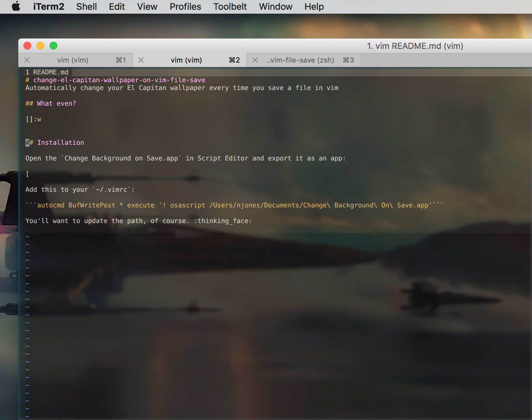This screenshot has height=420, width=532.
Task: Open the Shell menu
Action: (86, 7)
